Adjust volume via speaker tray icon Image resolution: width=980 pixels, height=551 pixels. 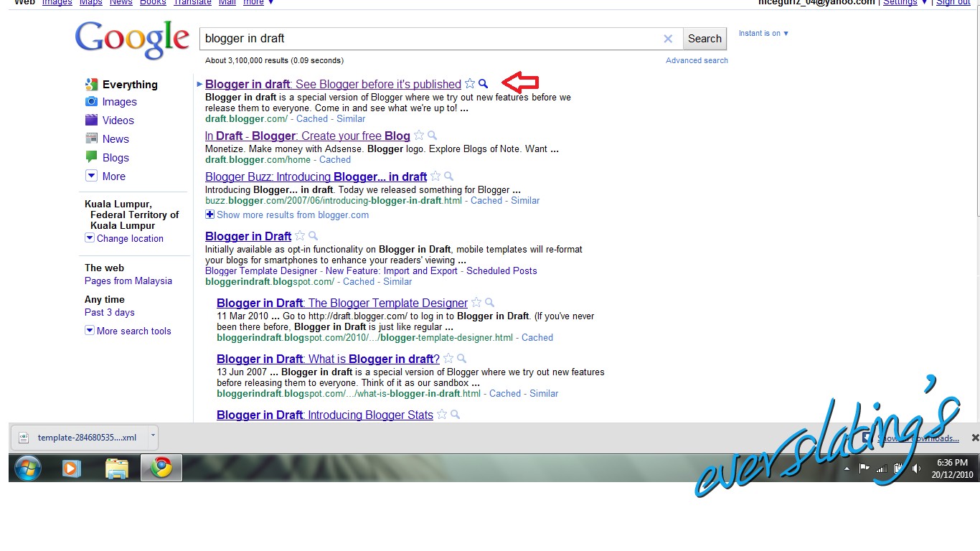tap(916, 468)
